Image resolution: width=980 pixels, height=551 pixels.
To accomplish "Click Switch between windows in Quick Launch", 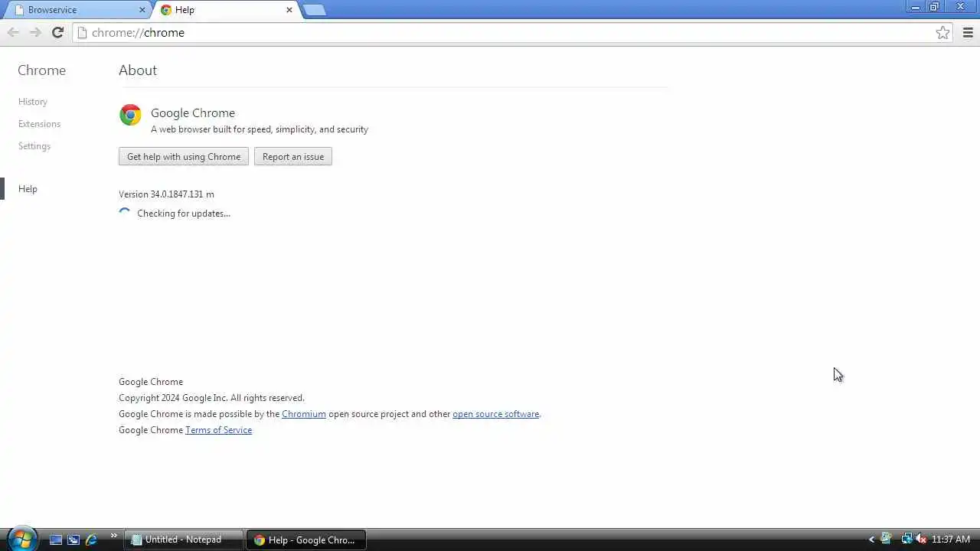I will click(73, 540).
